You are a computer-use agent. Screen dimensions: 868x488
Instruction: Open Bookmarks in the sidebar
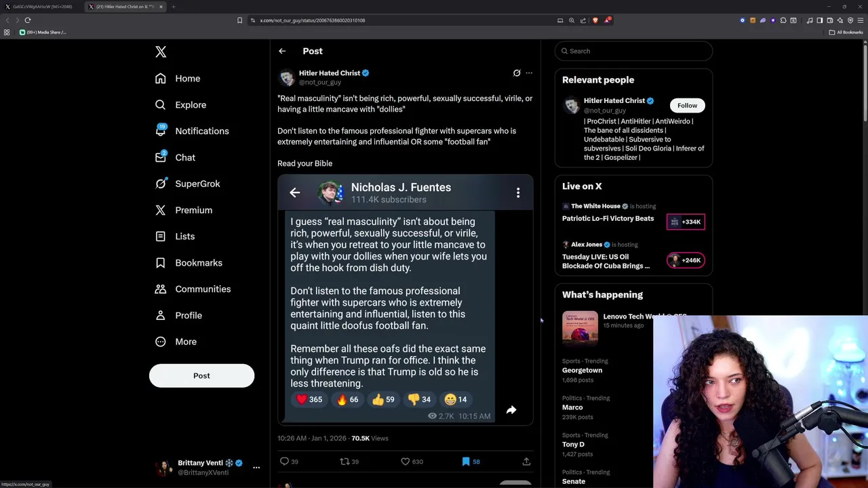pos(189,263)
